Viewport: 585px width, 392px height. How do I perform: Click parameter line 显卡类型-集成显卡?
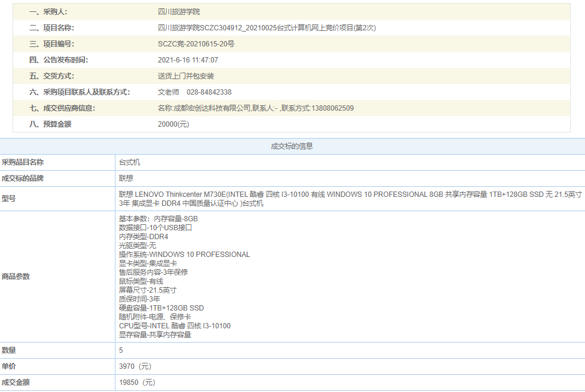[x=148, y=264]
